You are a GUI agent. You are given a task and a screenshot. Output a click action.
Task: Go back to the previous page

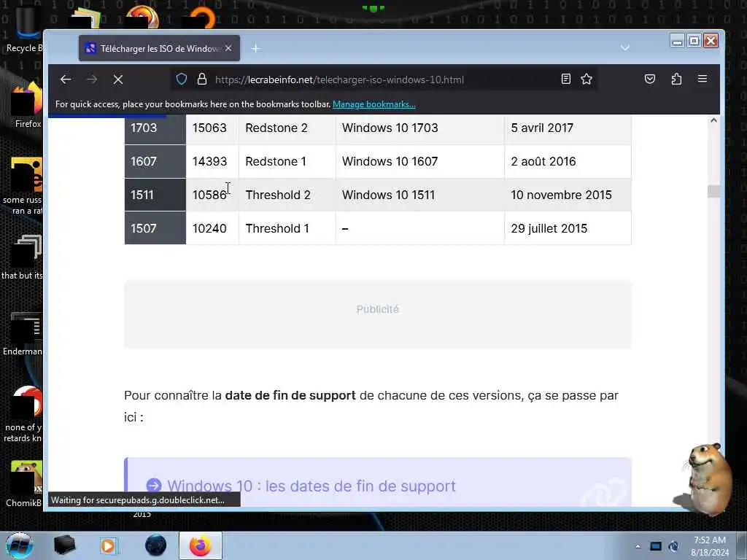pos(66,79)
